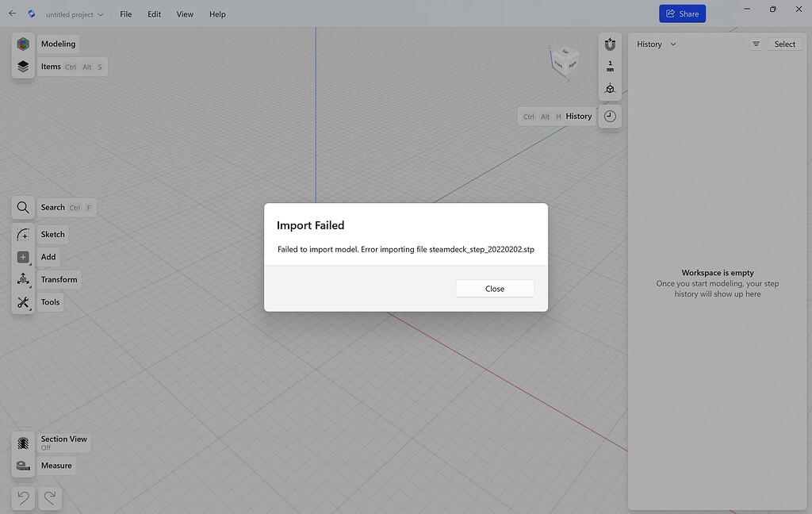
Task: Close the Import Failed dialog
Action: click(494, 288)
